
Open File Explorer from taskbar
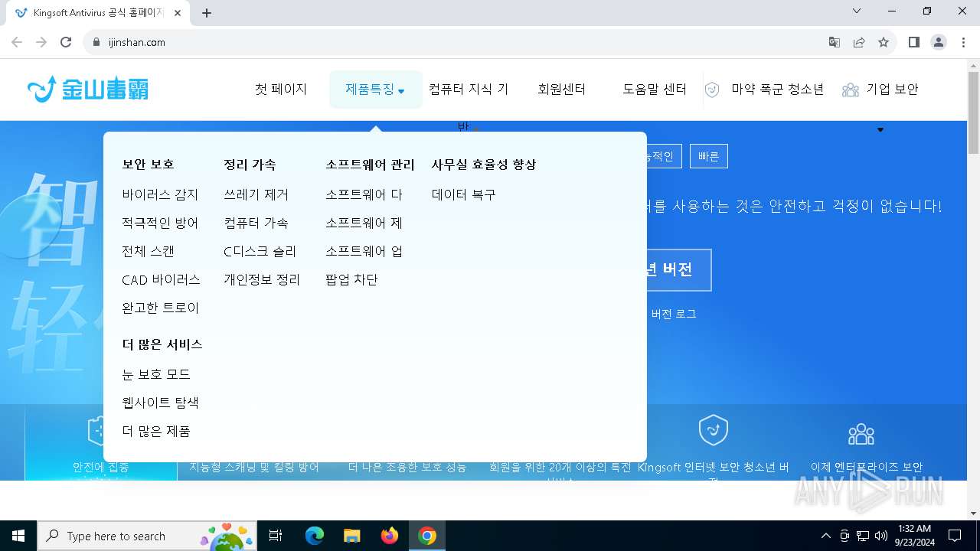(x=351, y=536)
